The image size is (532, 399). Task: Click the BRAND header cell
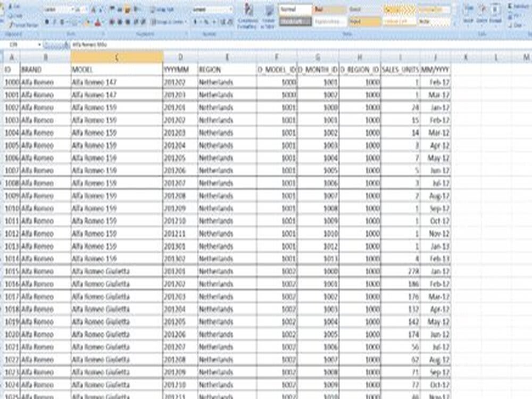pyautogui.click(x=45, y=70)
